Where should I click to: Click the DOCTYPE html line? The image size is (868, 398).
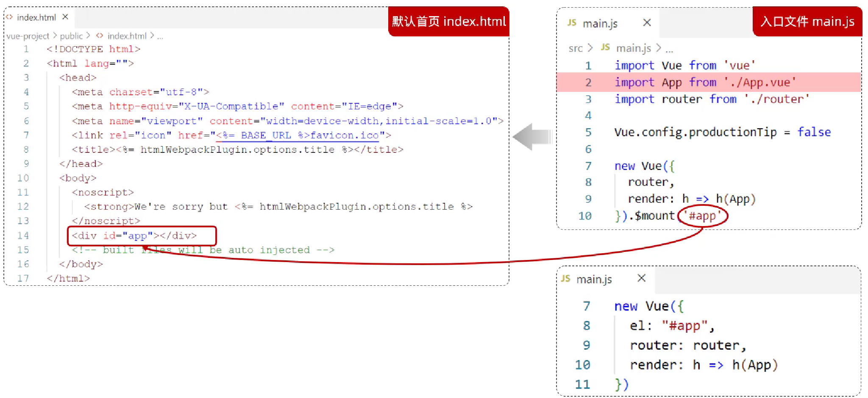pos(93,49)
